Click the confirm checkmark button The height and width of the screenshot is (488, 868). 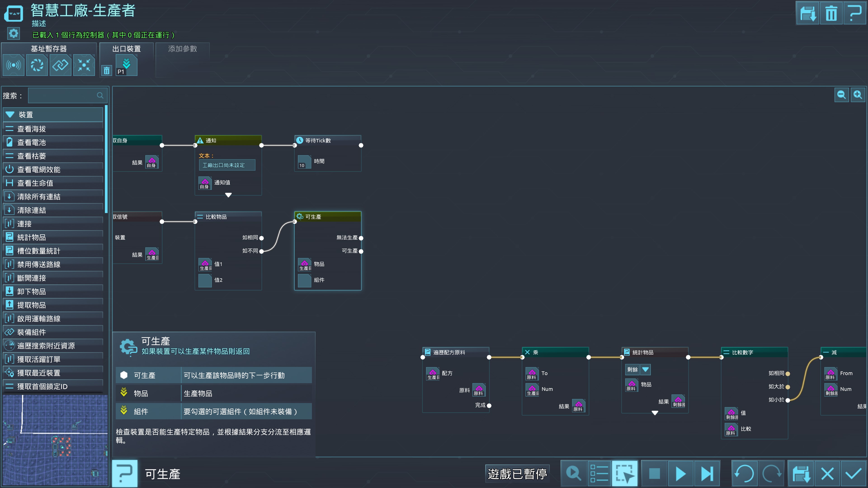tap(853, 474)
